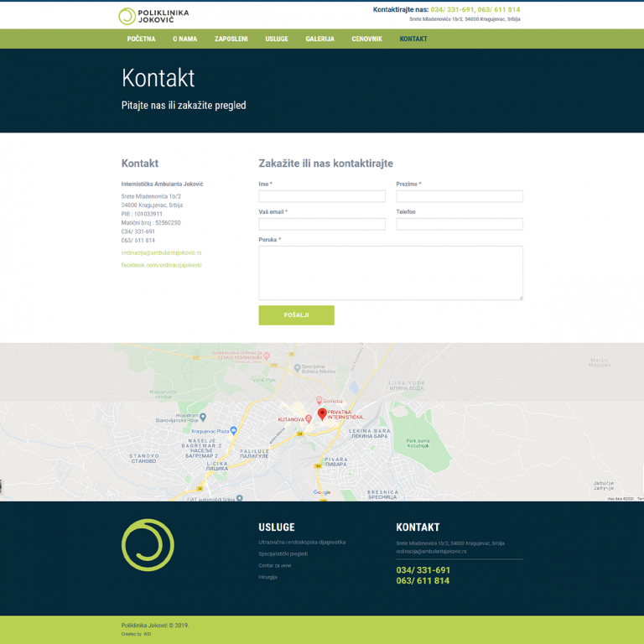The image size is (644, 644).
Task: Go to the O nama page
Action: [184, 39]
